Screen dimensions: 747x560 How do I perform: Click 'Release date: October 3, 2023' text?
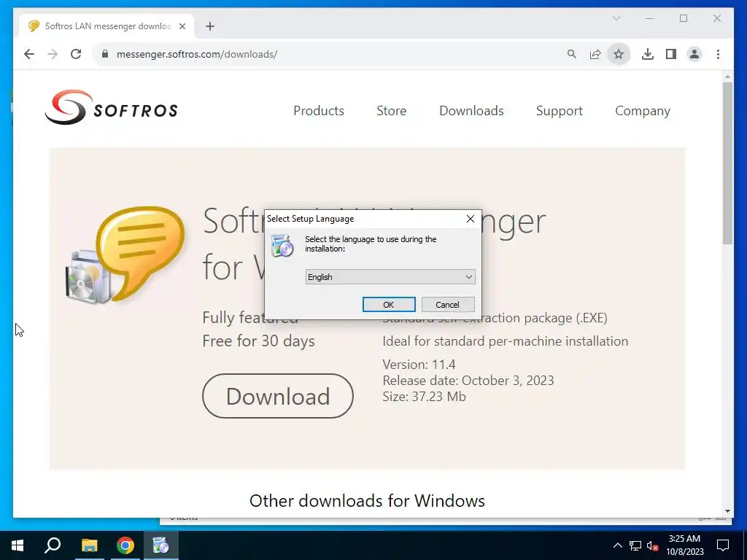pos(468,381)
